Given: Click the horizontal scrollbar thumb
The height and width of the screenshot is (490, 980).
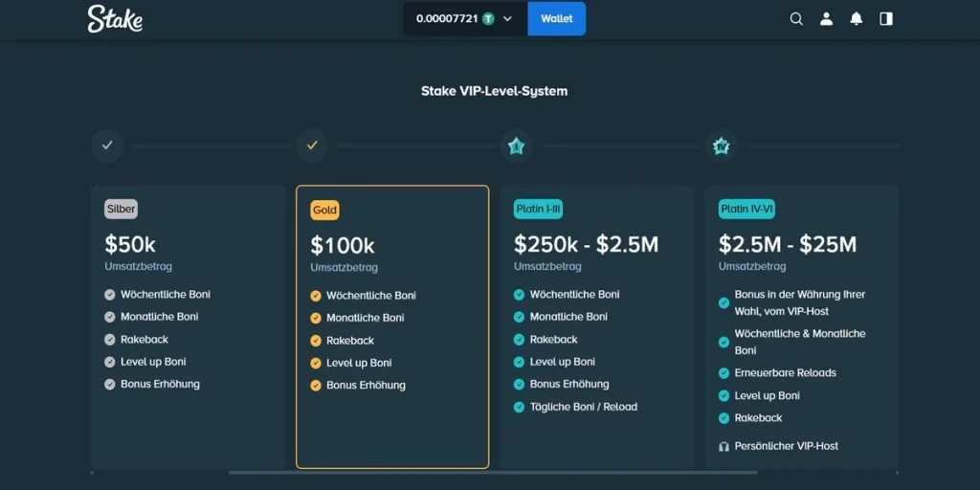Looking at the screenshot, I should pos(493,473).
